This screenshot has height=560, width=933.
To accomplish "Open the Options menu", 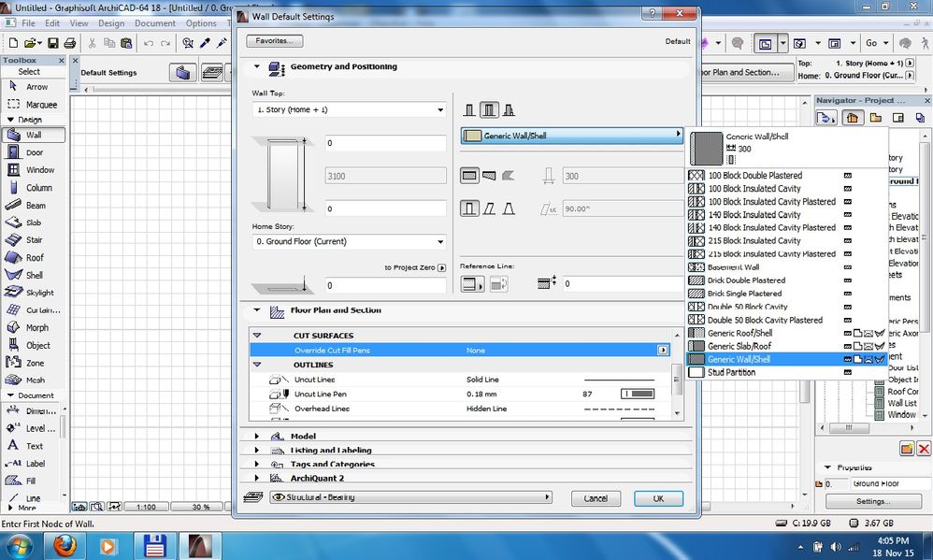I will point(201,23).
